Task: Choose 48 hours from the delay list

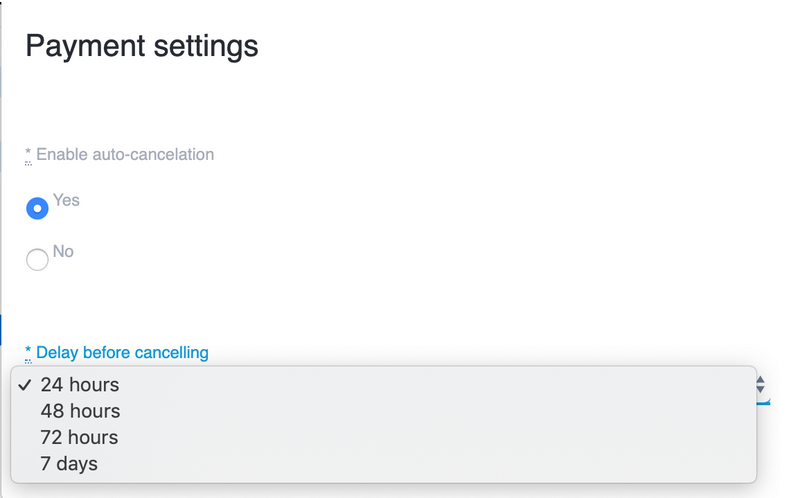Action: click(80, 411)
